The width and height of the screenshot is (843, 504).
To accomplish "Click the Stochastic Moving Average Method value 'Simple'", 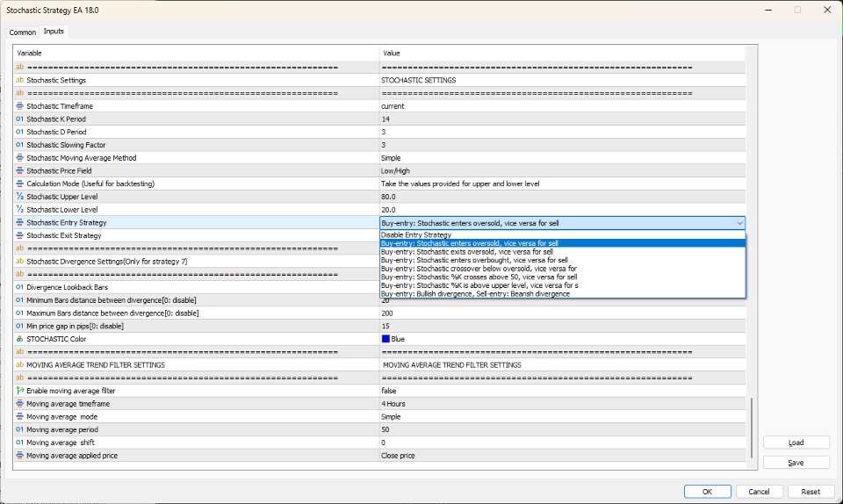I will [x=391, y=158].
